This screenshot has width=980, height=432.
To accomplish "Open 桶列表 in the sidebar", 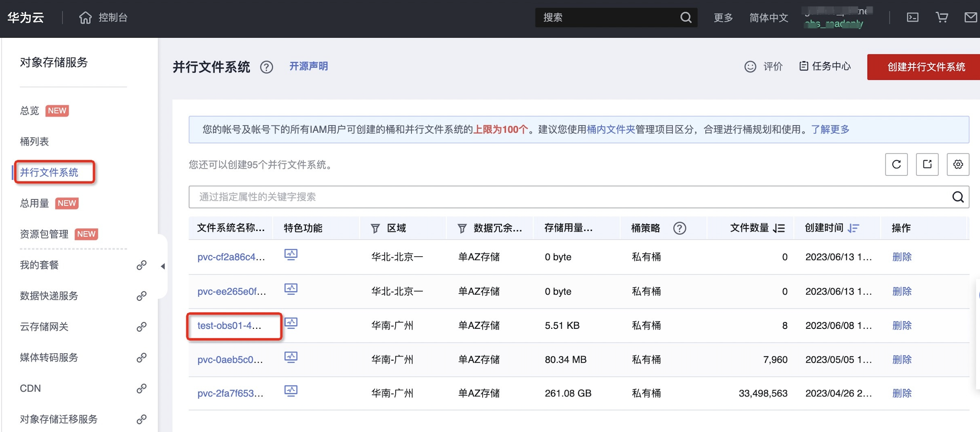I will pyautogui.click(x=34, y=142).
